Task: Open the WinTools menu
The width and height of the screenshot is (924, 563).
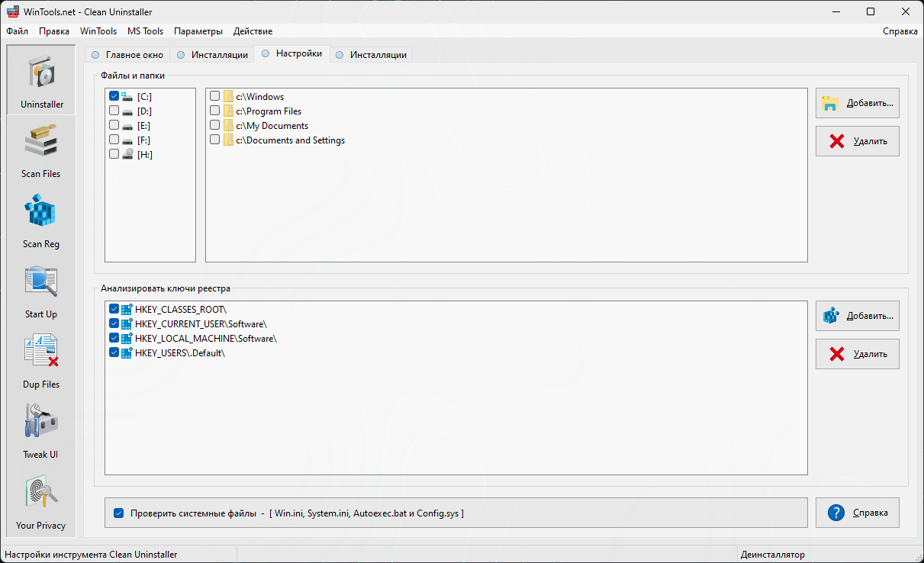Action: 98,31
